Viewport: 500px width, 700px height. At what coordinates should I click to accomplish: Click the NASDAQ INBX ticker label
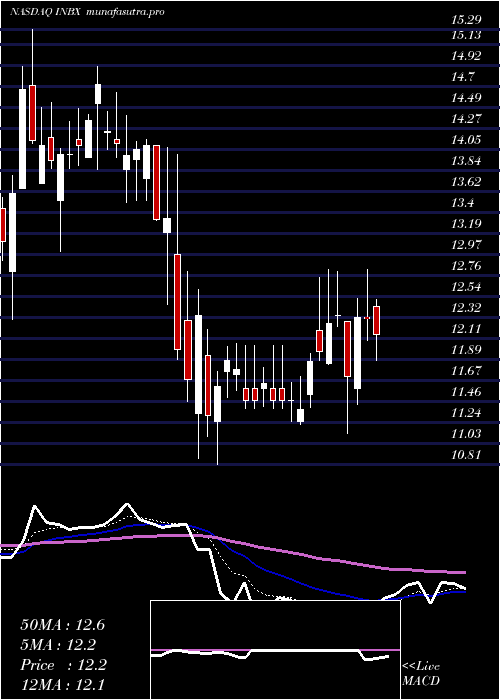coord(45,12)
